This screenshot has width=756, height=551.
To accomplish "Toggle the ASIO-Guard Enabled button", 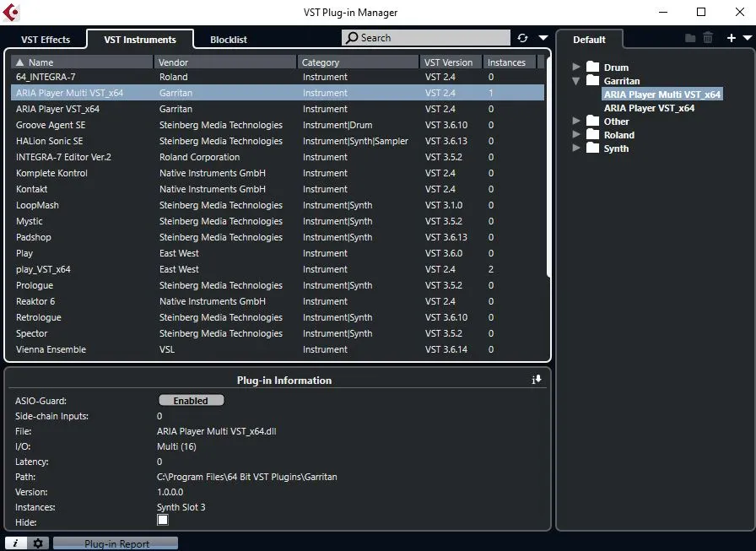I will click(x=191, y=401).
